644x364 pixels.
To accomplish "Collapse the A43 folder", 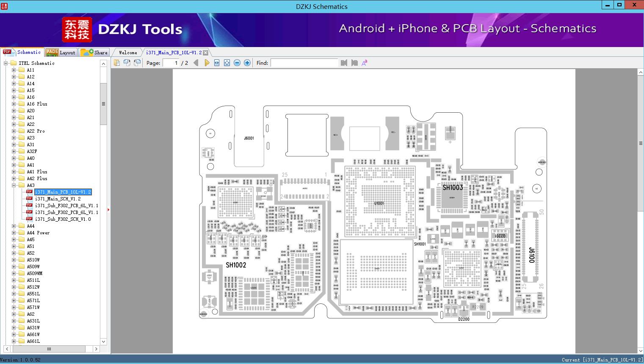I will point(14,185).
